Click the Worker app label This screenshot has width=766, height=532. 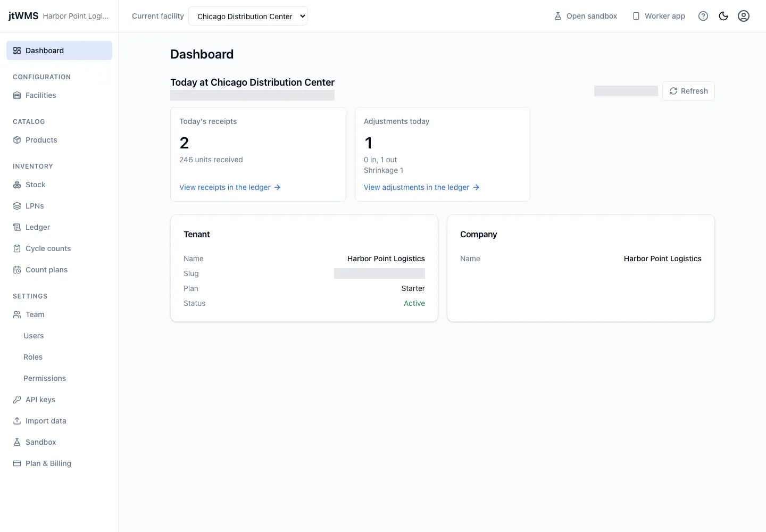[x=665, y=16]
